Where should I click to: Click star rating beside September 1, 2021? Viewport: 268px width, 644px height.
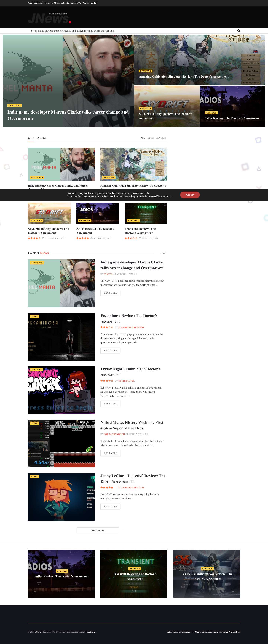(x=34, y=238)
